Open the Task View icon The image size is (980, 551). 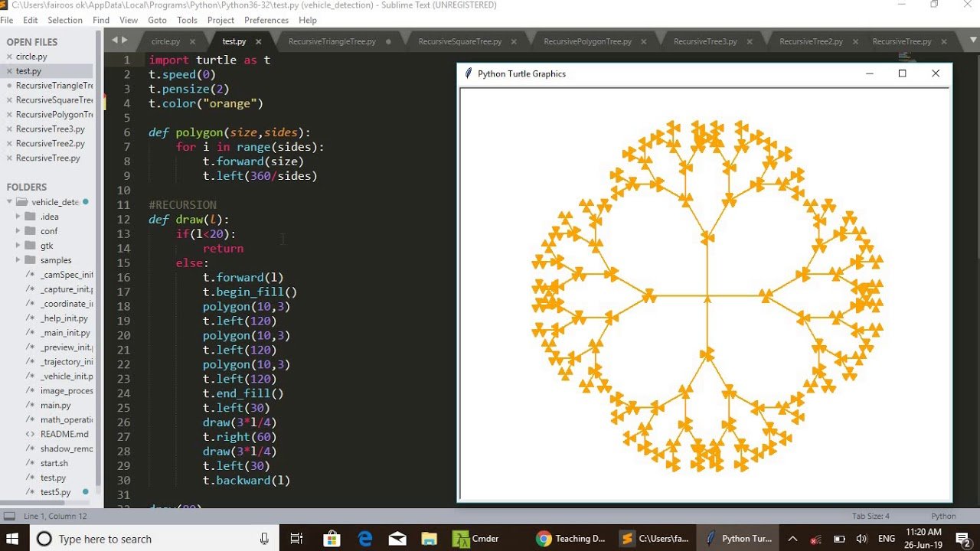click(x=297, y=539)
